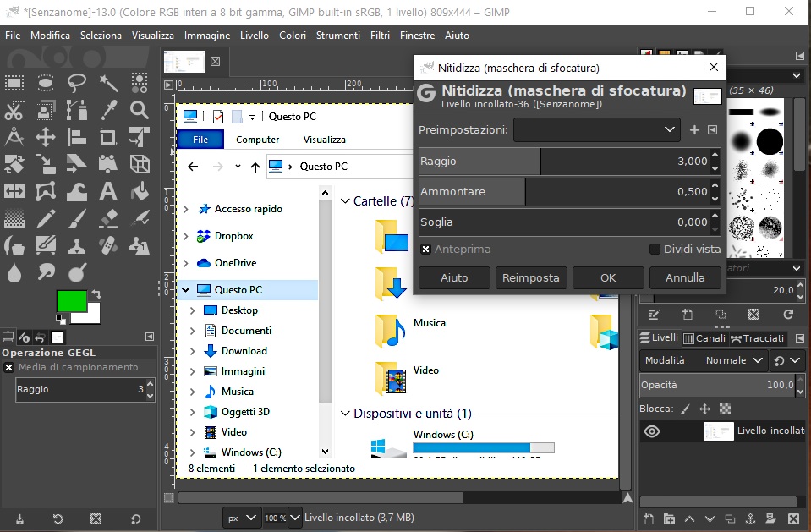The width and height of the screenshot is (811, 532).
Task: Swap foreground and background colors arrow
Action: [96, 294]
